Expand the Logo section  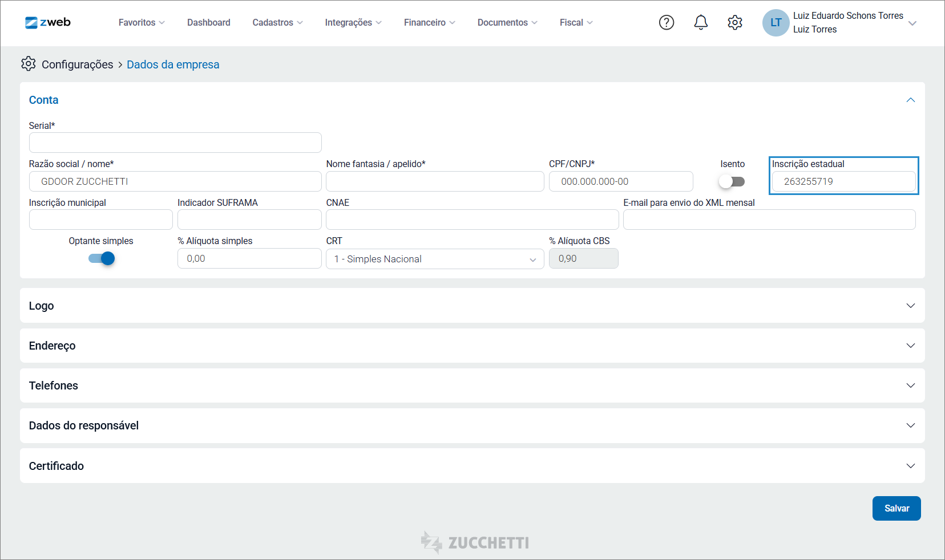(472, 306)
